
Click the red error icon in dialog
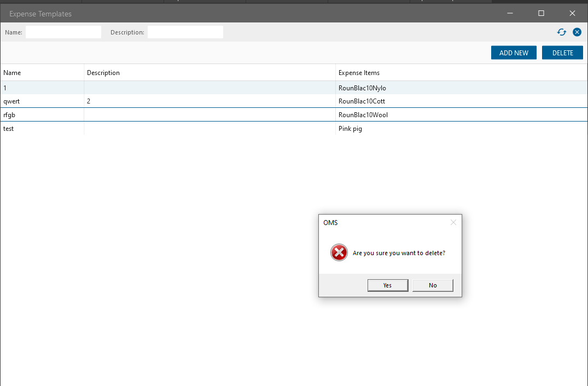339,252
